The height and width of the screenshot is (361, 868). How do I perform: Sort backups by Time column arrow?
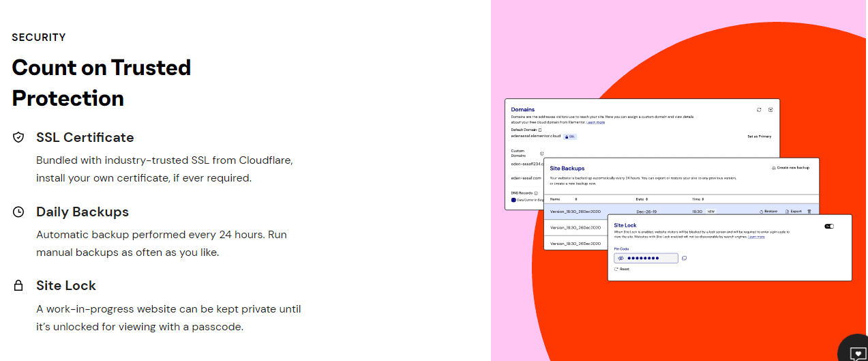[x=703, y=199]
